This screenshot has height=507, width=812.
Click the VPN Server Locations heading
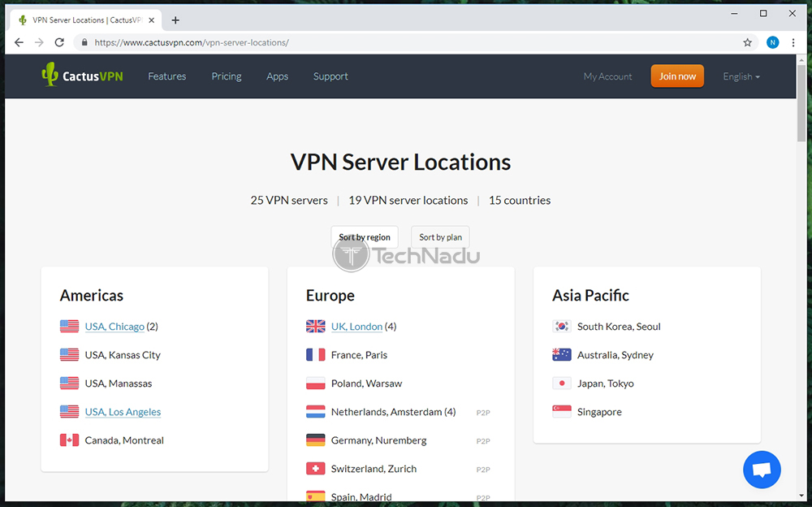[400, 162]
